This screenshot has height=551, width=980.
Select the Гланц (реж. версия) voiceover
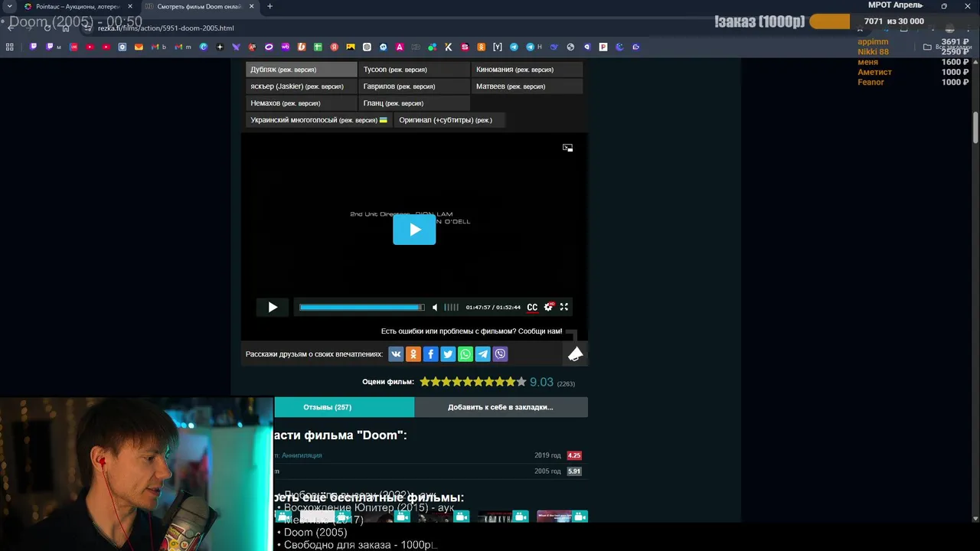pos(414,103)
